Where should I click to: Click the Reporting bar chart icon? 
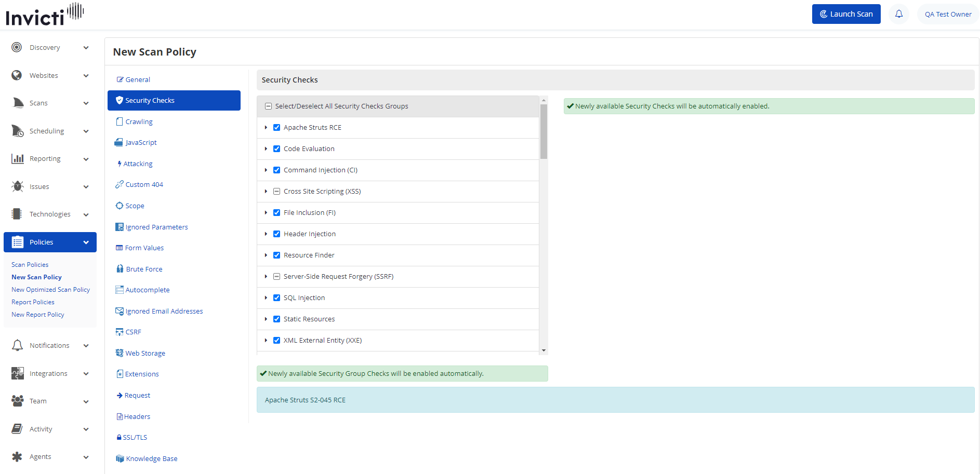click(x=17, y=159)
